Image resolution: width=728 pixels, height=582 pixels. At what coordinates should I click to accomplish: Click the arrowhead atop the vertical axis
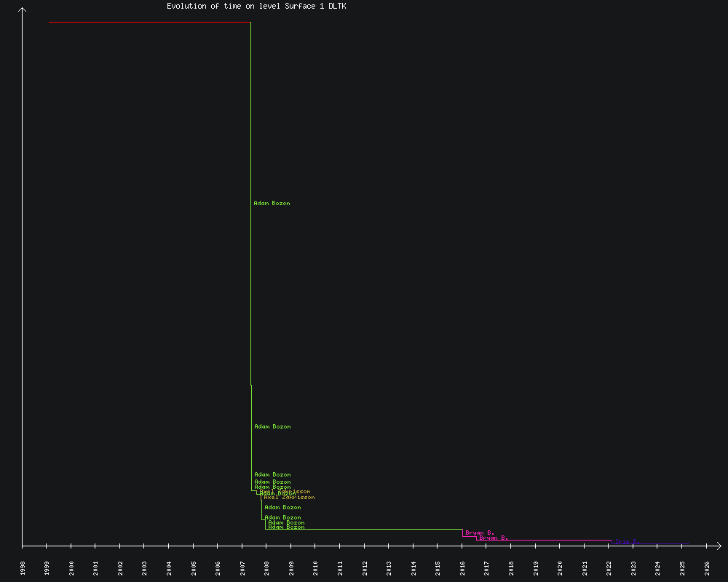23,10
